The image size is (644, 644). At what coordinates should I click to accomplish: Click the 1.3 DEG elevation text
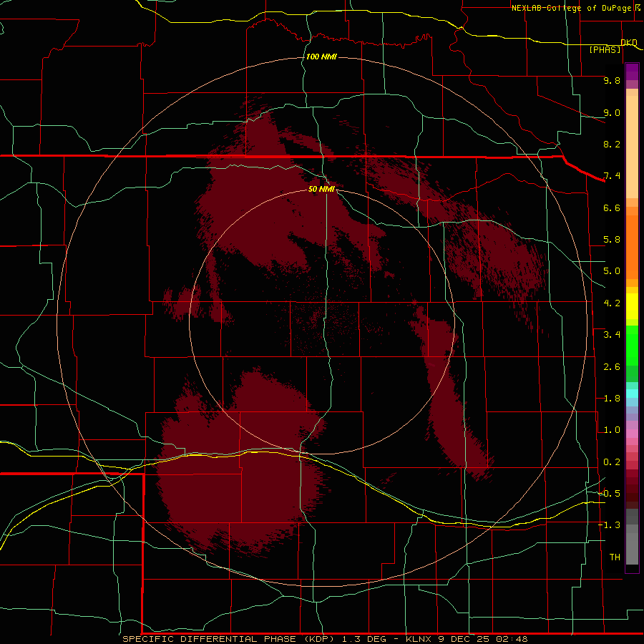(365, 639)
